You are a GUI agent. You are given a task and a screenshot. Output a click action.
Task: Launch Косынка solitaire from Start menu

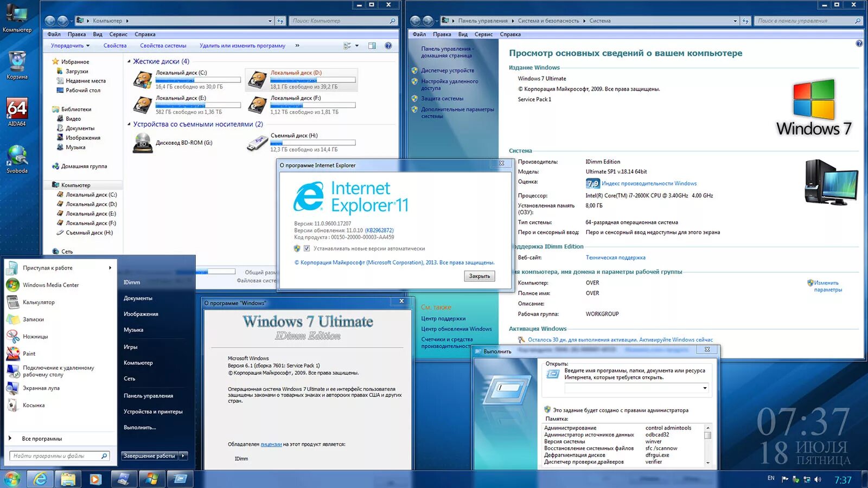pyautogui.click(x=34, y=405)
